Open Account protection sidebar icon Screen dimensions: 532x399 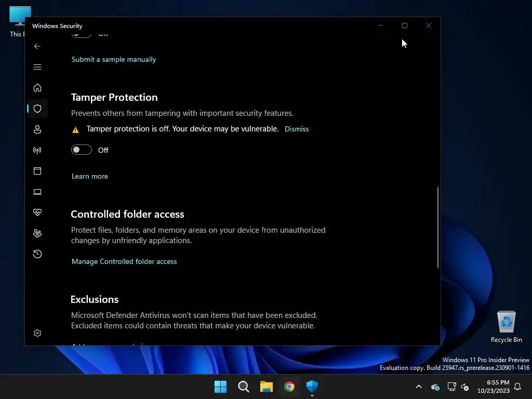pyautogui.click(x=37, y=129)
